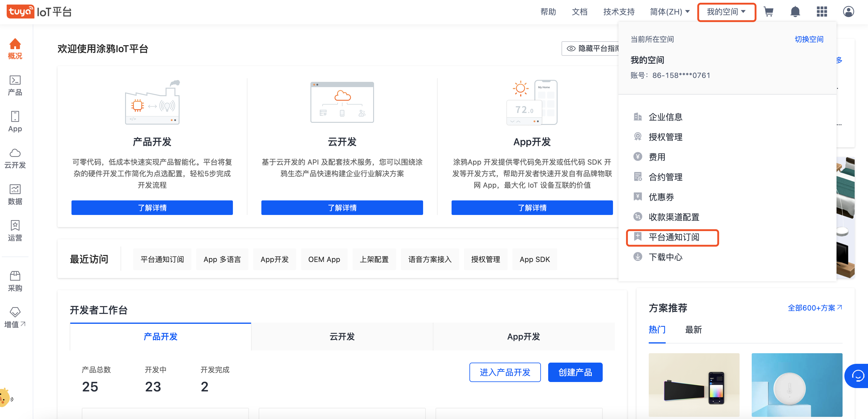Click the 费用 yen coin icon
Screen dimensions: 868x419
point(638,156)
